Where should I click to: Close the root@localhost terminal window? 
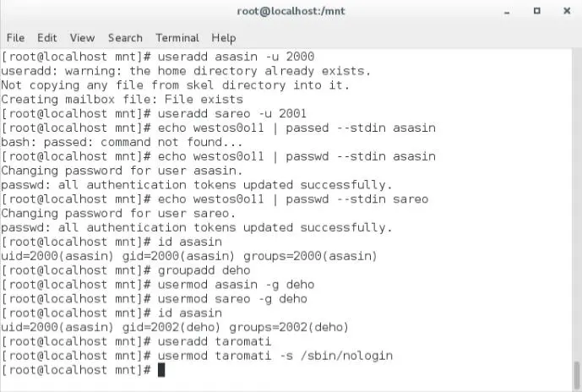click(566, 12)
